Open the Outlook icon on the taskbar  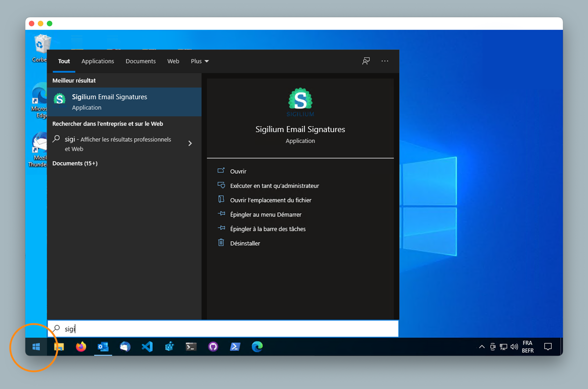[103, 347]
